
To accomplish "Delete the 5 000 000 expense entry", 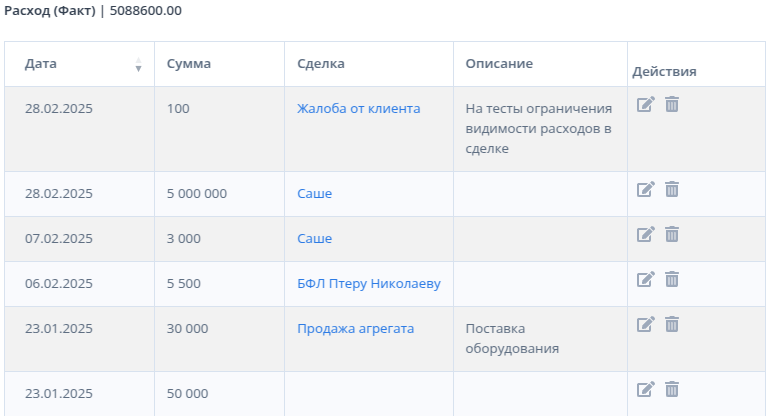I will pyautogui.click(x=672, y=189).
